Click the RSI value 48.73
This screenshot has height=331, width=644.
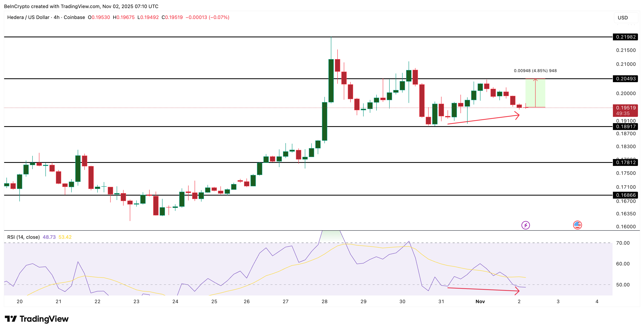pyautogui.click(x=49, y=237)
